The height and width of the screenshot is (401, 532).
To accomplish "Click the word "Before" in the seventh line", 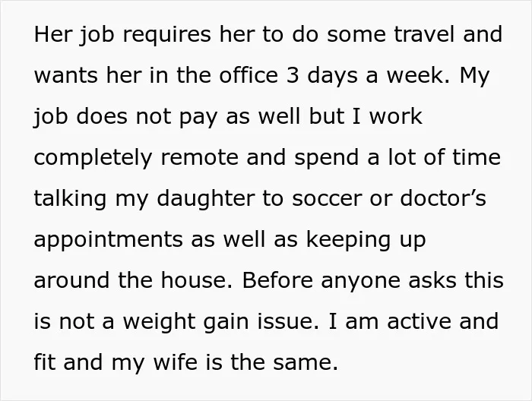I will click(277, 280).
